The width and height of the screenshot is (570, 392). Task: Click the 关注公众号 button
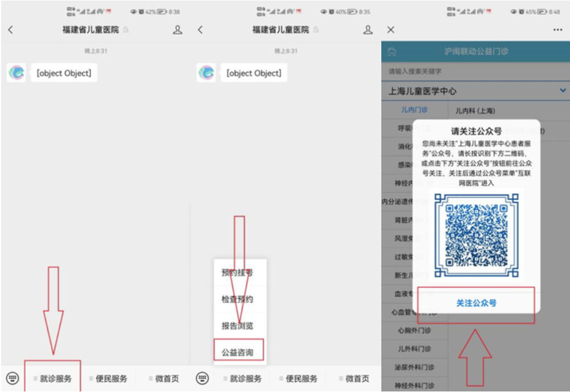click(476, 303)
